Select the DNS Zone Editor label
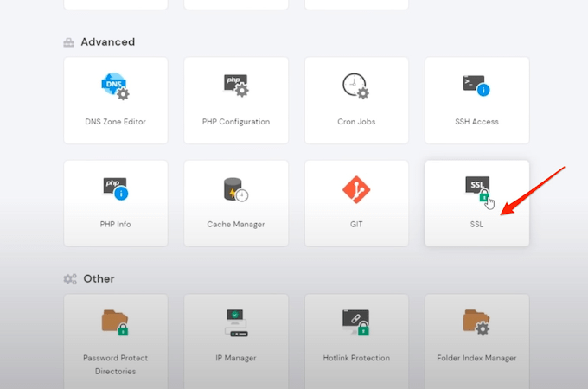The height and width of the screenshot is (389, 588). (115, 122)
